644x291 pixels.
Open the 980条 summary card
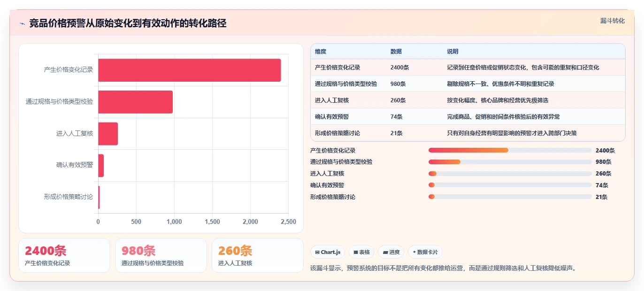pyautogui.click(x=161, y=255)
